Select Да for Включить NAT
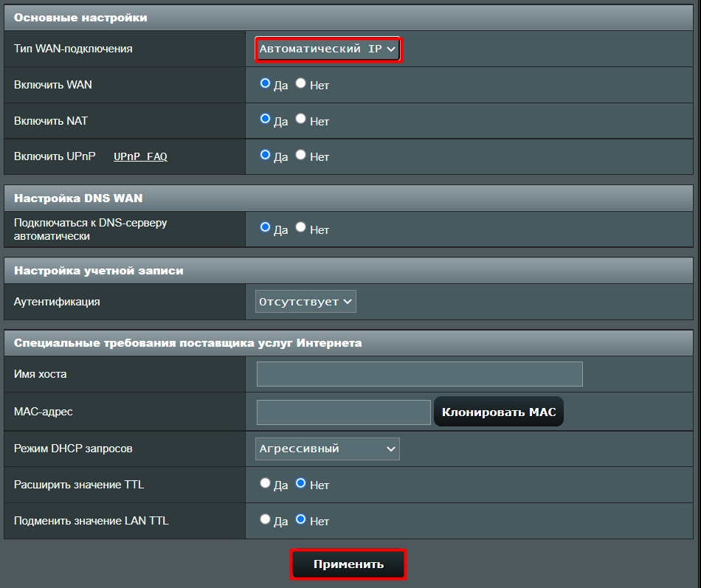The height and width of the screenshot is (588, 701). point(265,119)
